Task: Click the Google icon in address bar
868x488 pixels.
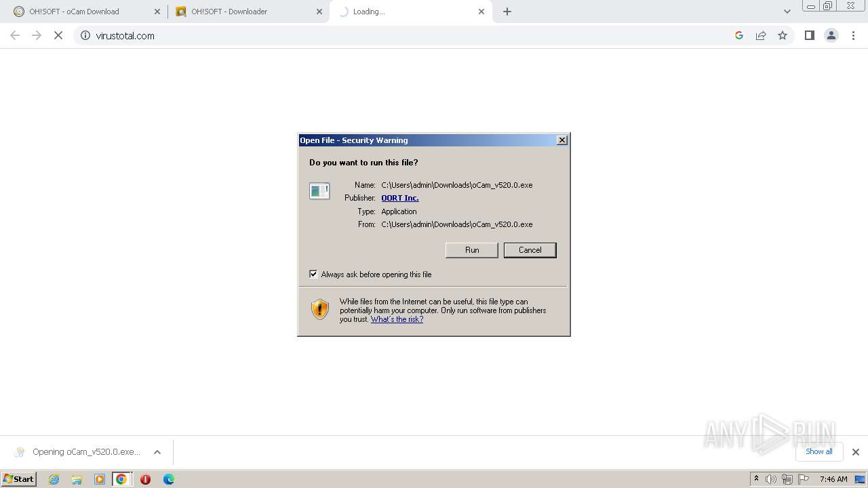Action: tap(739, 35)
